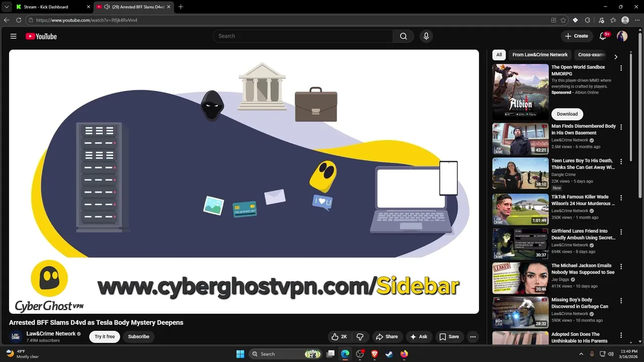Start voice search with microphone icon
The image size is (644, 362).
[426, 36]
